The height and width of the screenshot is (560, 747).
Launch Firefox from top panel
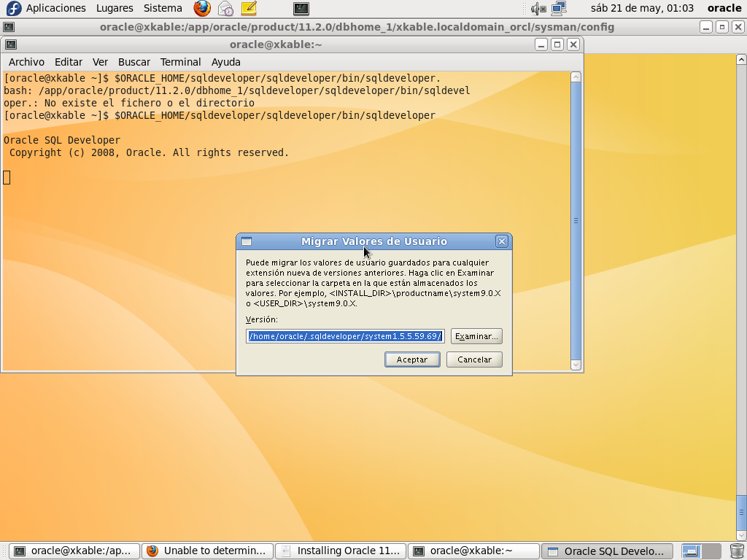202,8
